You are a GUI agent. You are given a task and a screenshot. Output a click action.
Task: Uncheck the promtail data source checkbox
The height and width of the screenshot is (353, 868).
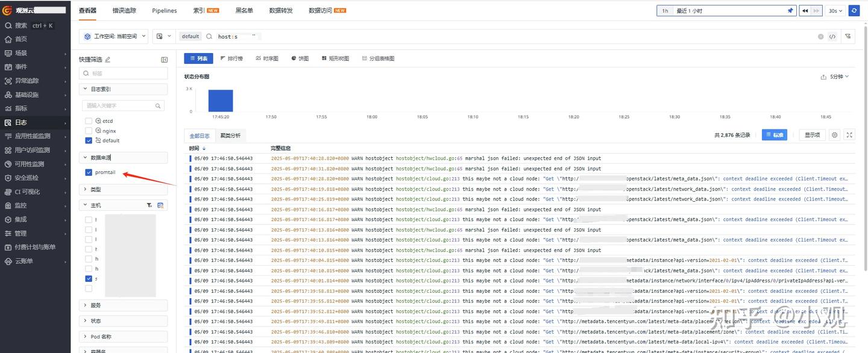point(89,172)
